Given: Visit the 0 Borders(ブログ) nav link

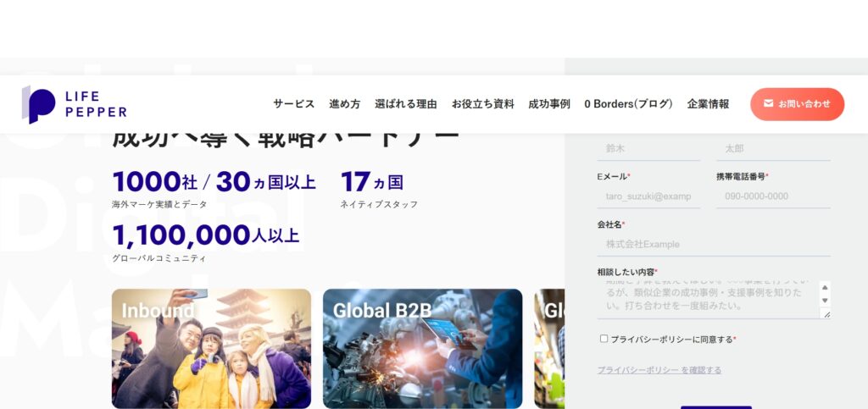Looking at the screenshot, I should pos(628,104).
